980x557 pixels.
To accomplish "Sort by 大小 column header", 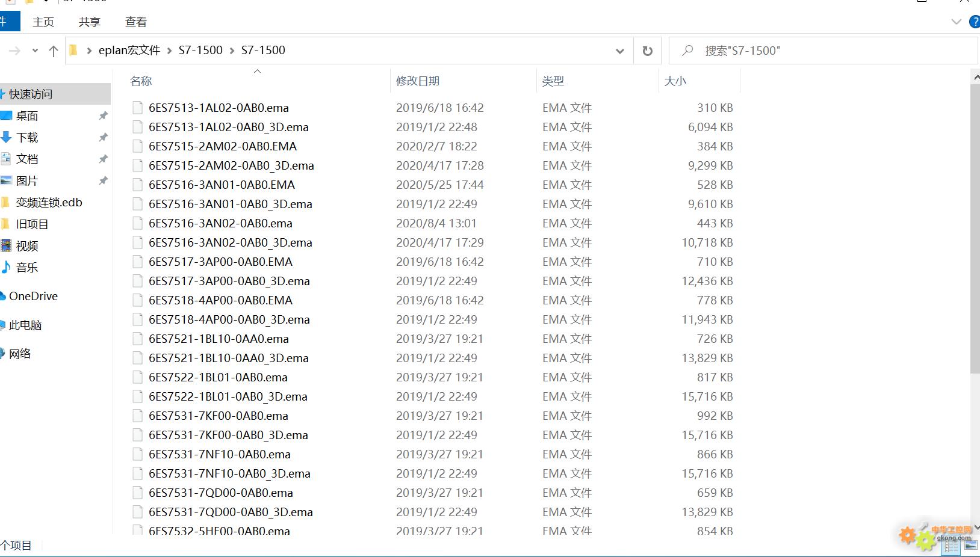I will tap(675, 81).
